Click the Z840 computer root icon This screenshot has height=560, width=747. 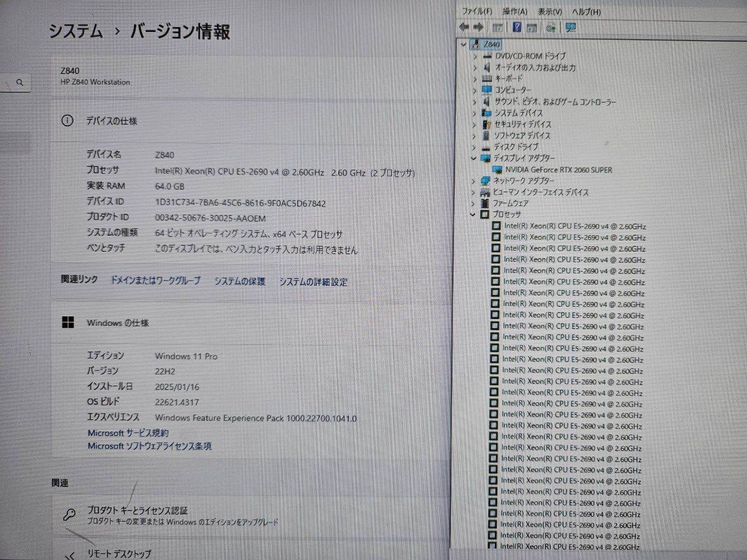(x=475, y=44)
